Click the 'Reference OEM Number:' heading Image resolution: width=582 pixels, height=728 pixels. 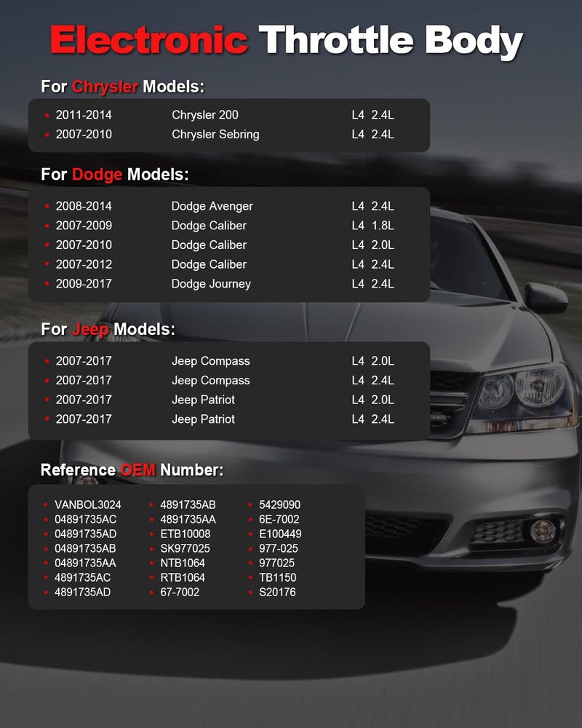[x=132, y=470]
